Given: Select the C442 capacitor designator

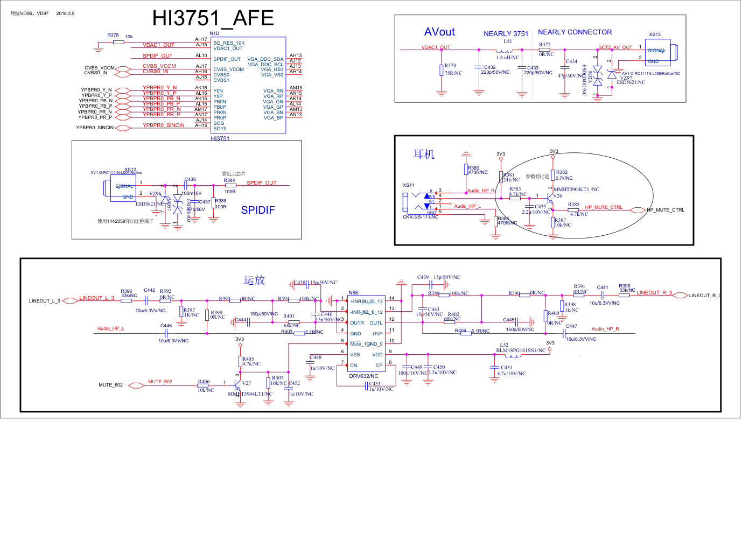Looking at the screenshot, I should pyautogui.click(x=149, y=290).
